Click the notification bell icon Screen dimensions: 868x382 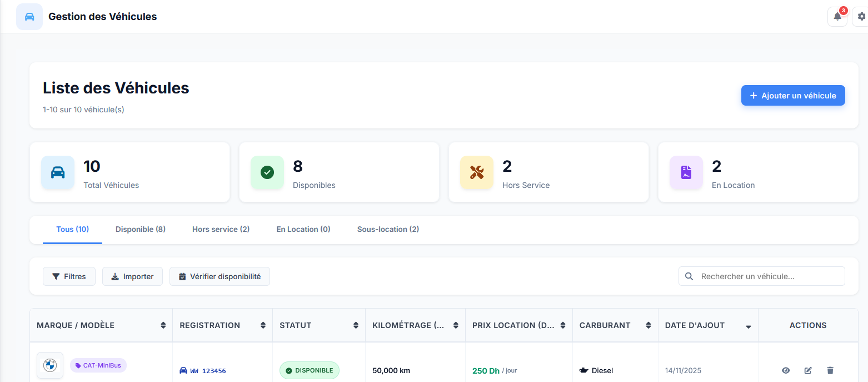(837, 17)
